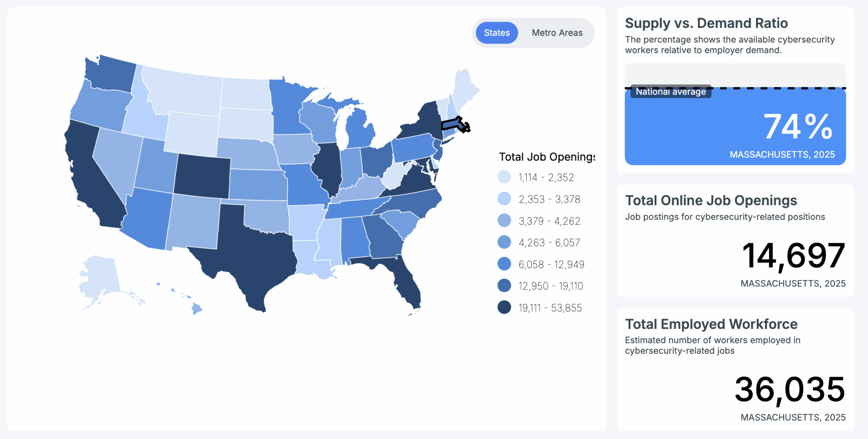Switch to the Metro Areas view
The image size is (868, 439).
tap(557, 33)
